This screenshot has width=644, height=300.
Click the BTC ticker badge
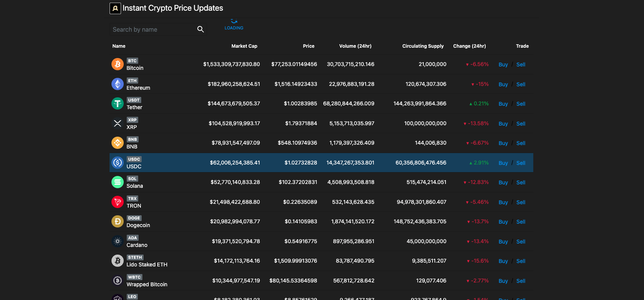click(132, 61)
